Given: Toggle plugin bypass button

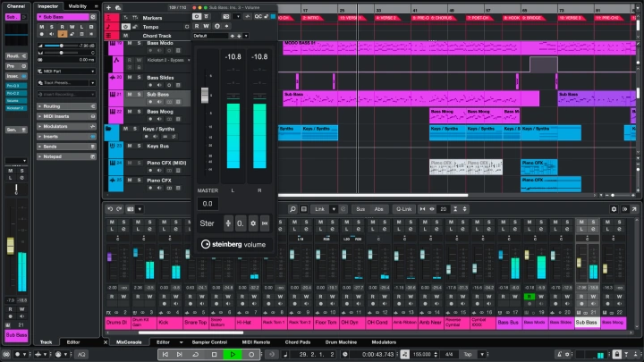Looking at the screenshot, I should 207,16.
